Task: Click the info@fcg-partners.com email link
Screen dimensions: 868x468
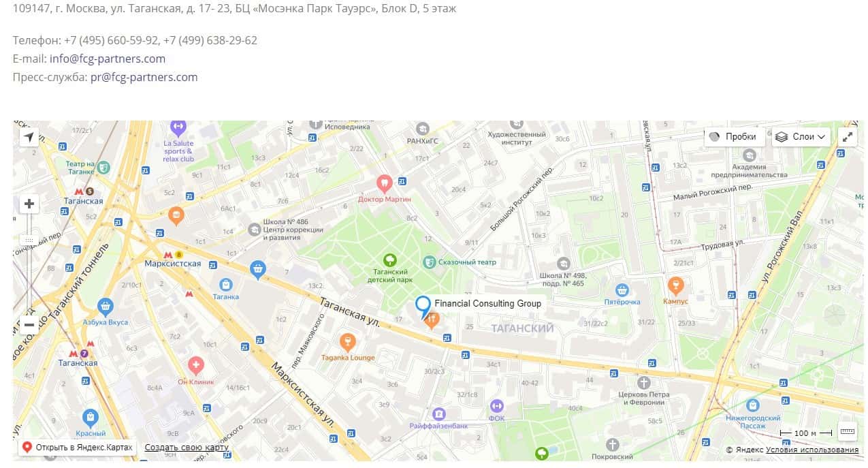Action: tap(108, 59)
